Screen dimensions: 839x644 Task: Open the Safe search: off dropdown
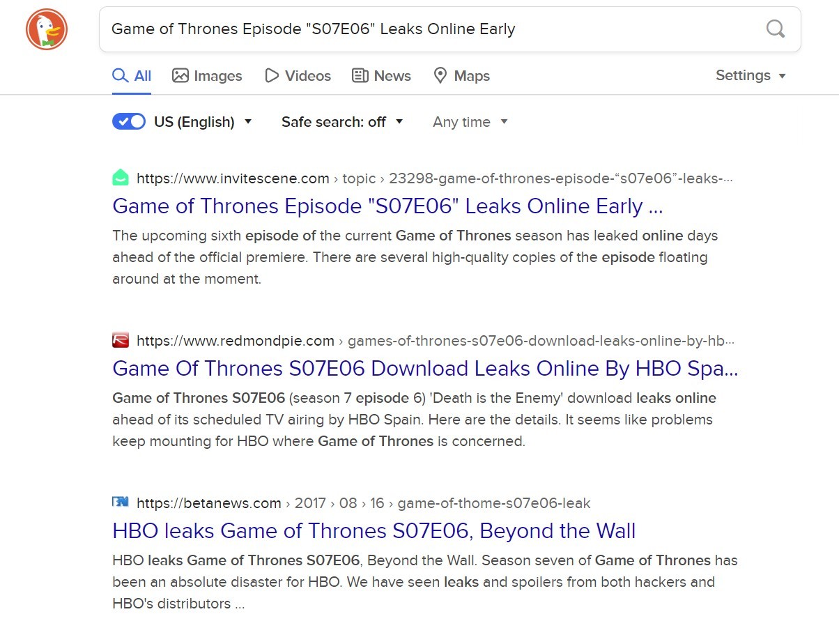coord(342,122)
